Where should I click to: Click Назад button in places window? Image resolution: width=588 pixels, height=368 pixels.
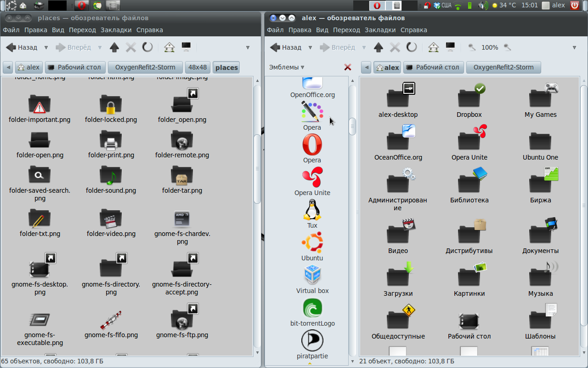coord(22,47)
